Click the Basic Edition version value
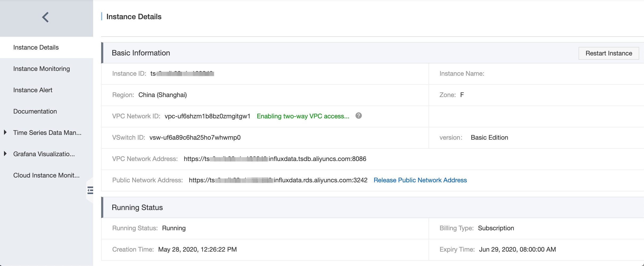 tap(489, 138)
